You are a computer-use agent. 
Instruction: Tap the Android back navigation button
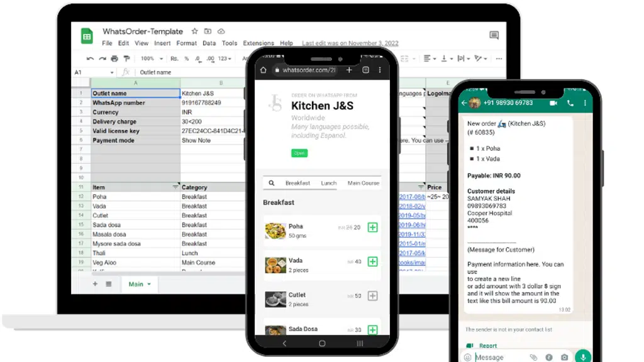pyautogui.click(x=284, y=344)
